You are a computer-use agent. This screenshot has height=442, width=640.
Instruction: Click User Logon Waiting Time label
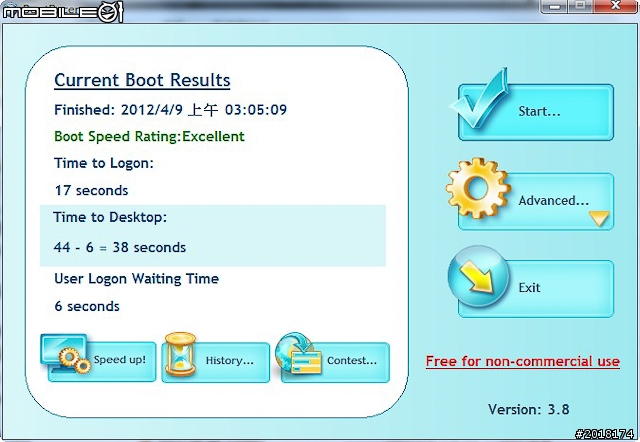[137, 279]
